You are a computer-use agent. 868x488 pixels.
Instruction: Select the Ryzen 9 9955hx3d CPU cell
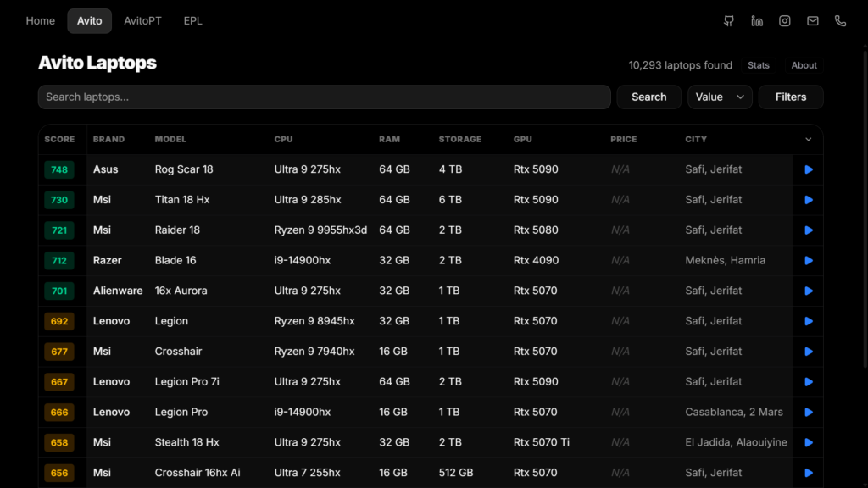click(x=320, y=230)
